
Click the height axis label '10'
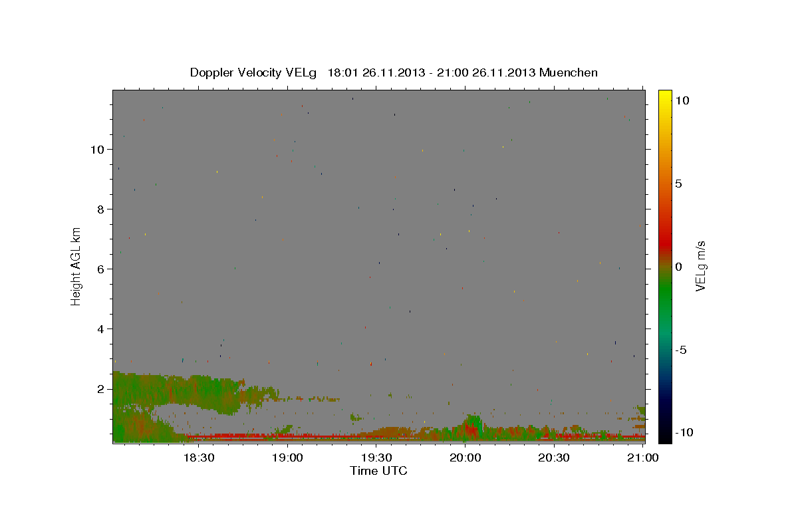click(98, 150)
